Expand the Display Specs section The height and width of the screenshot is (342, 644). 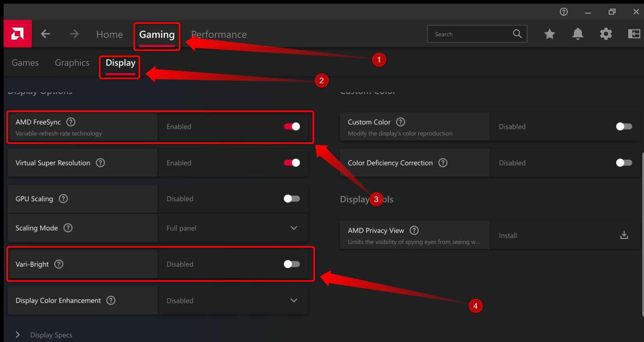tap(18, 335)
